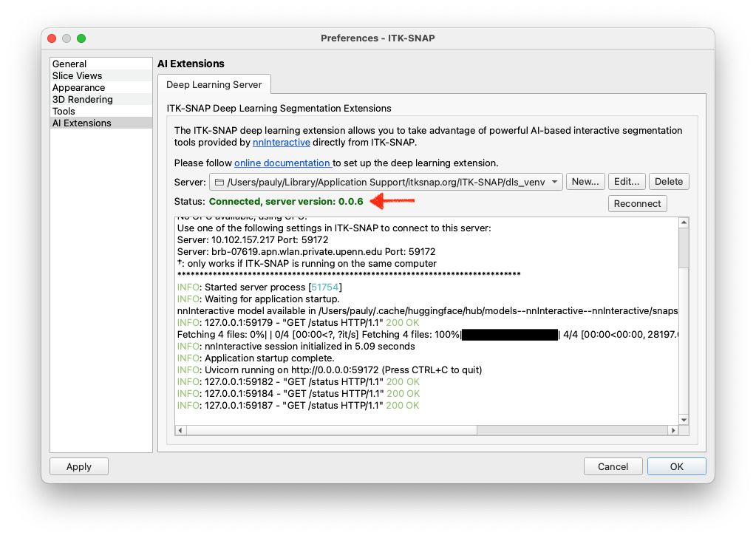This screenshot has height=538, width=756.
Task: Switch to Deep Learning Server tab
Action: click(214, 84)
